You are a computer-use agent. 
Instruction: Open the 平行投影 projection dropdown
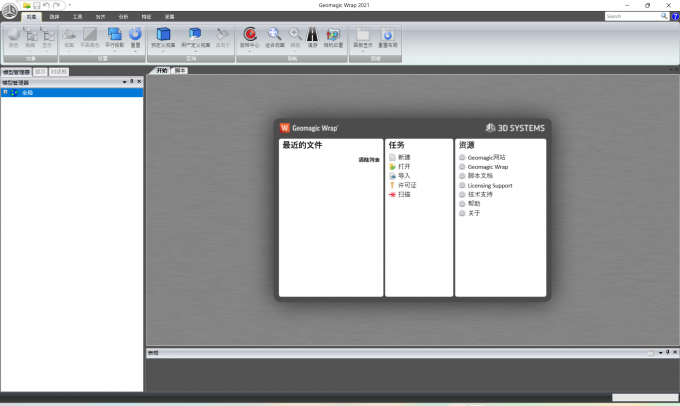114,51
